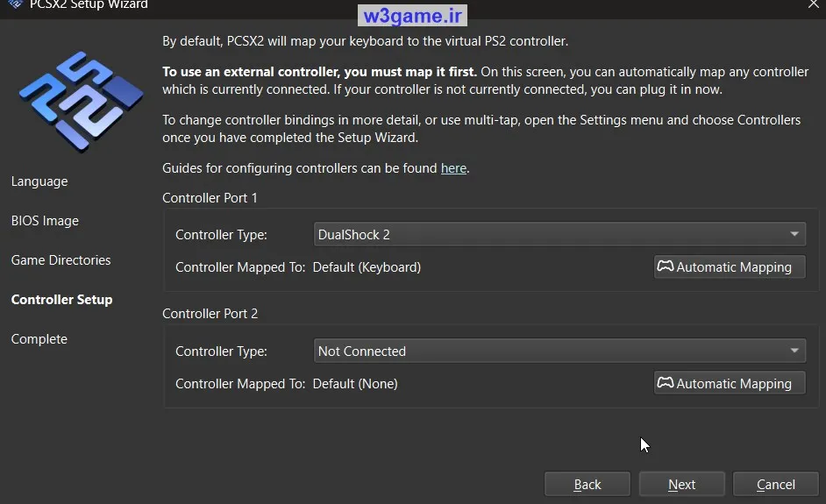Go to the BIOS Image step
This screenshot has width=826, height=504.
point(45,221)
